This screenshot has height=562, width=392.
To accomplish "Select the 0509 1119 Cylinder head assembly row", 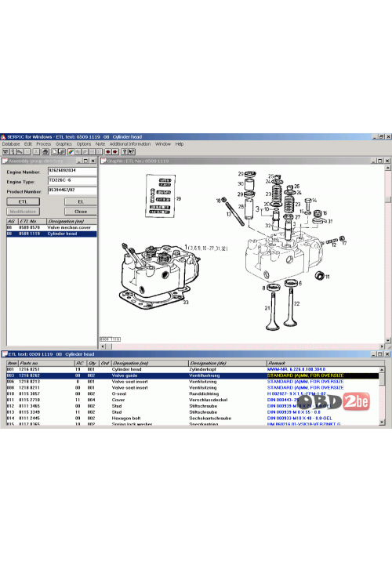I will tap(52, 234).
